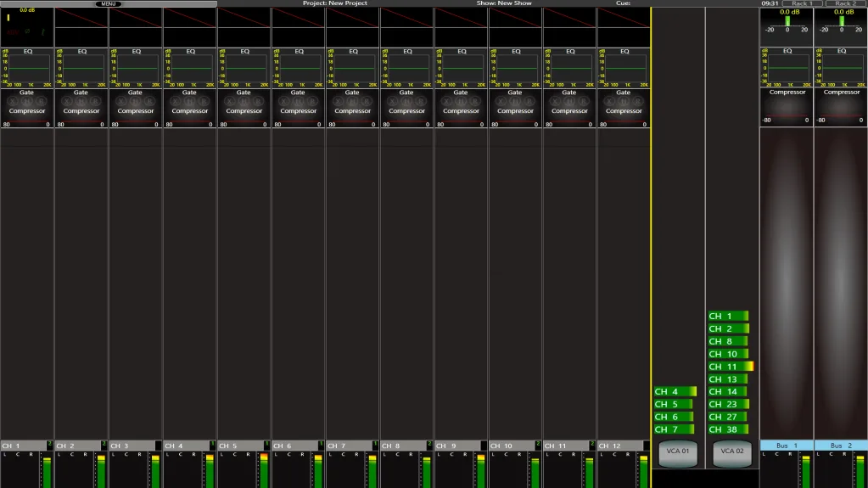Click the VCA 01 button
868x488 pixels.
point(678,454)
